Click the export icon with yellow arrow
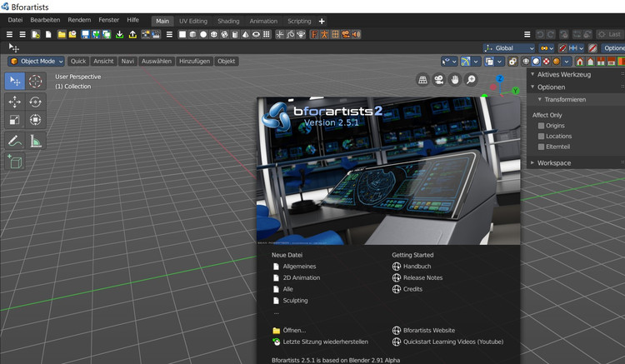This screenshot has height=364, width=625. [x=132, y=34]
